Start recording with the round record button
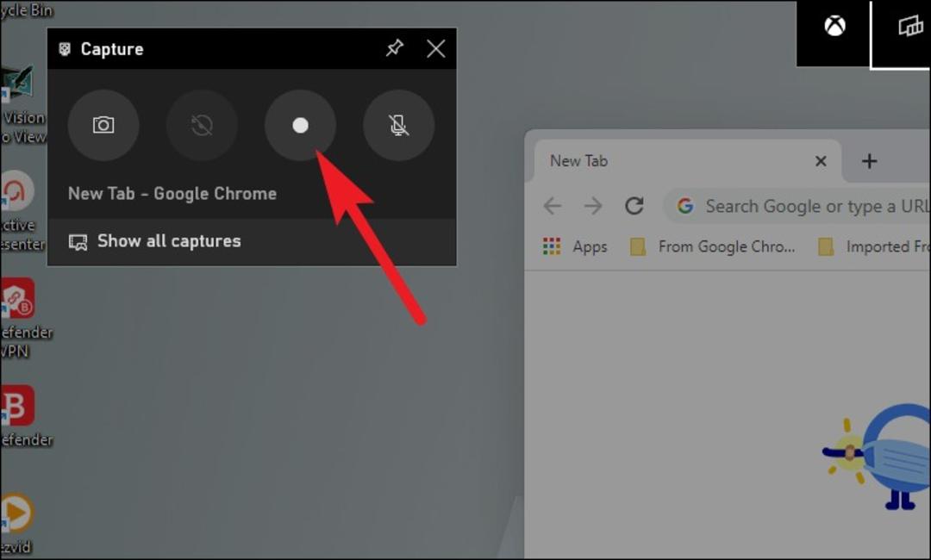The width and height of the screenshot is (931, 560). 301,125
